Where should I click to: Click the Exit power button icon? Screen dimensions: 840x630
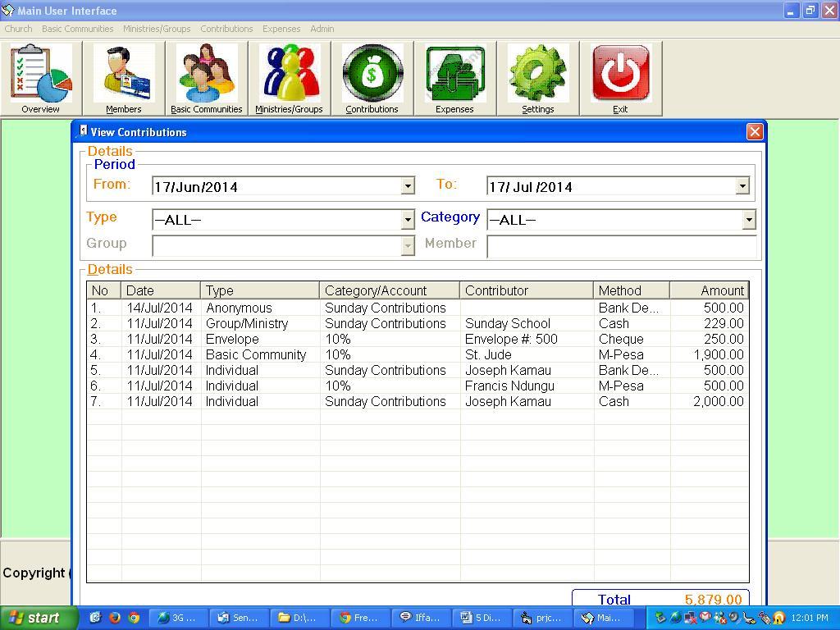click(x=621, y=74)
